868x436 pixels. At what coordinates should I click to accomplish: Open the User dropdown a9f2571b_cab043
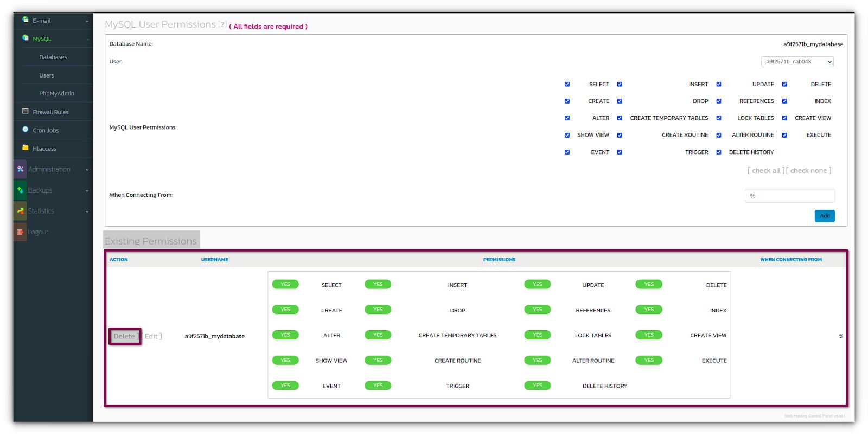pyautogui.click(x=797, y=62)
